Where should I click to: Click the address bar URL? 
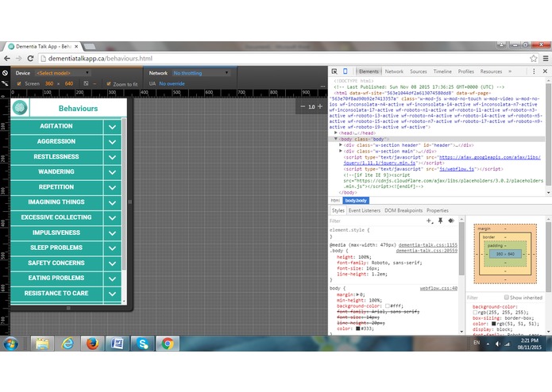click(x=100, y=59)
